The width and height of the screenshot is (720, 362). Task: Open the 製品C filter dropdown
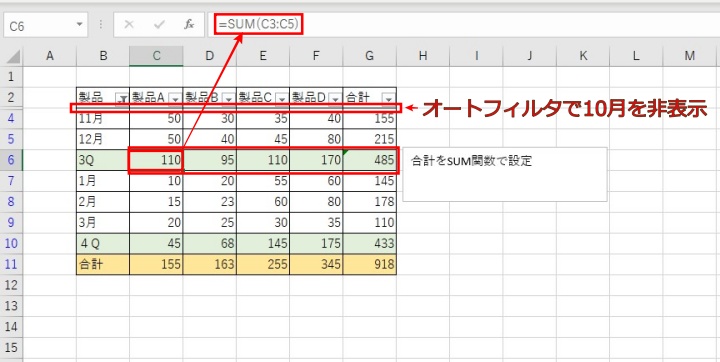[x=282, y=99]
